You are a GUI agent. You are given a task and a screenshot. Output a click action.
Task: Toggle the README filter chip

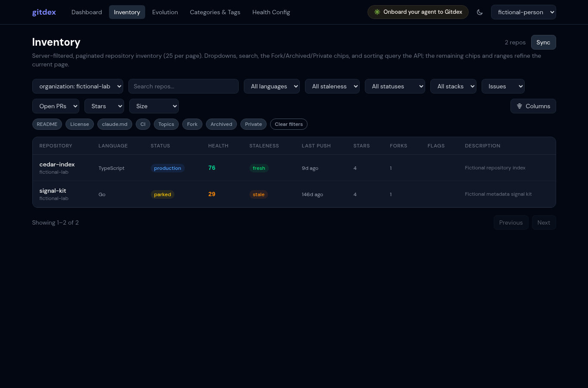47,124
